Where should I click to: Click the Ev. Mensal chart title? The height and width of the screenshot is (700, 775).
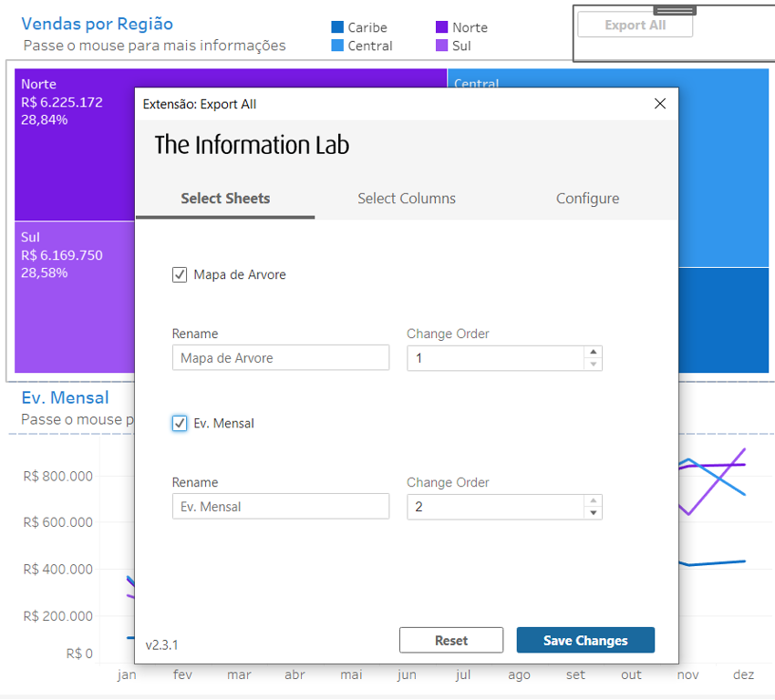66,397
